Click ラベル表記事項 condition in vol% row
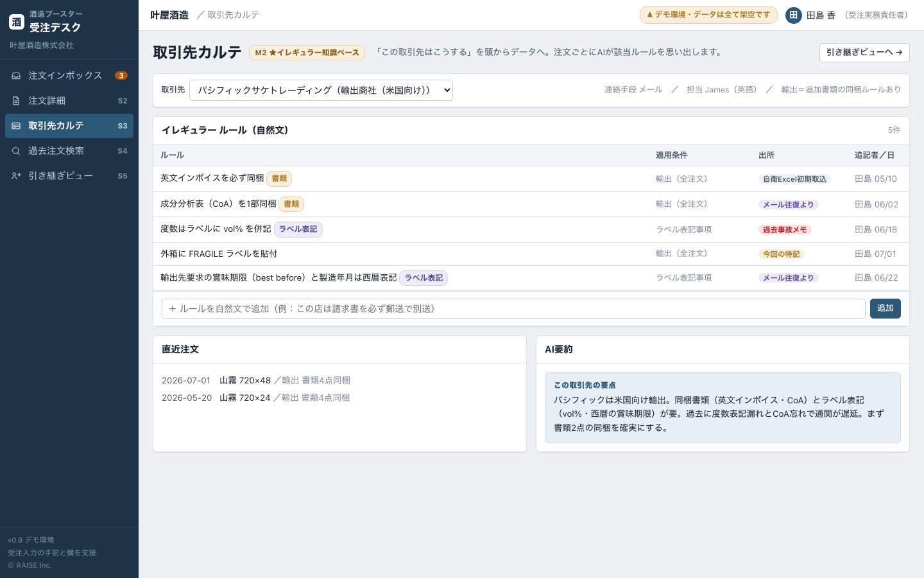Viewport: 924px width, 578px height. [683, 230]
